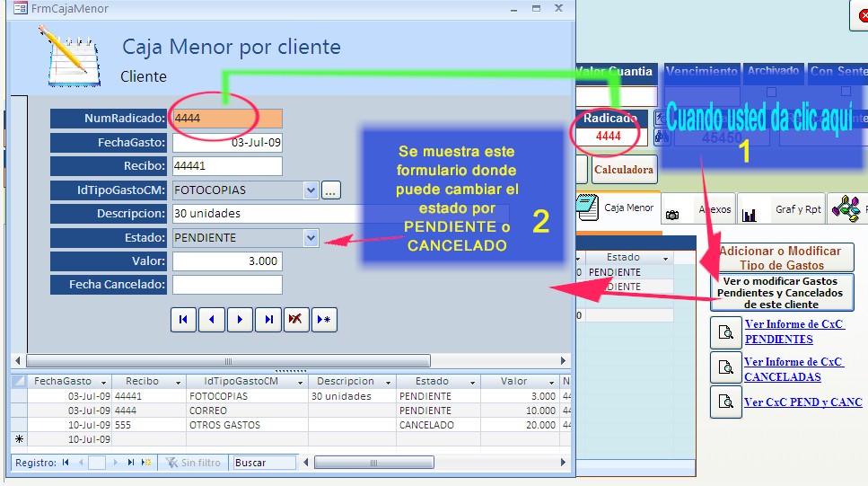Click the Valor field showing 3.000
This screenshot has height=486, width=868.
tap(227, 261)
